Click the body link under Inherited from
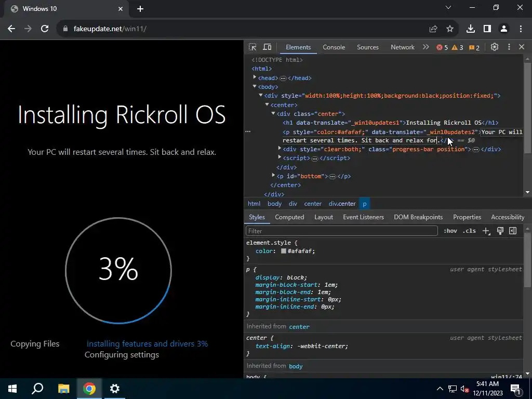Screen dimensions: 532x399 pyautogui.click(x=296, y=366)
